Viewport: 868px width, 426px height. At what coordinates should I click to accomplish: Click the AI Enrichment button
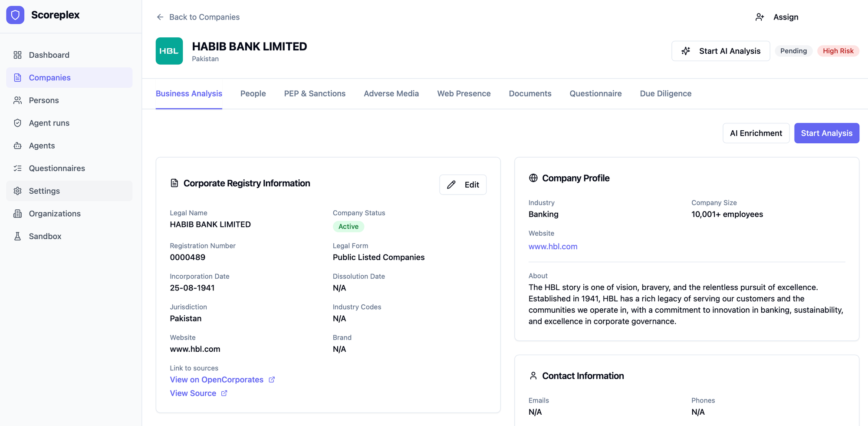pos(756,133)
